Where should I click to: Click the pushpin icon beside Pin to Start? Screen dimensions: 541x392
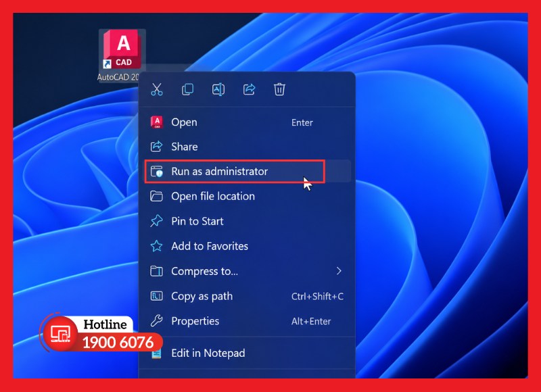click(157, 221)
